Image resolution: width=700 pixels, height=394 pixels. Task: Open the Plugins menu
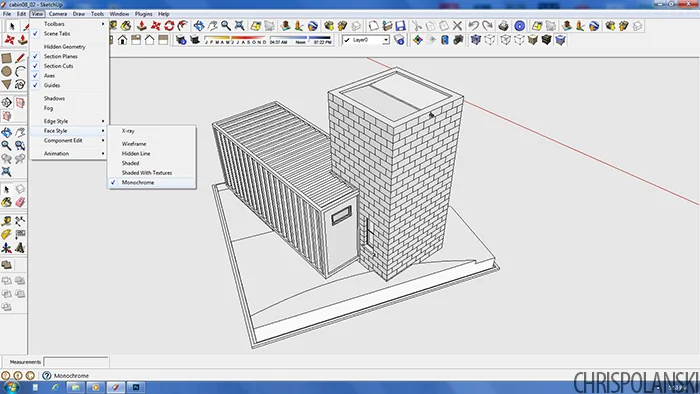pyautogui.click(x=143, y=14)
